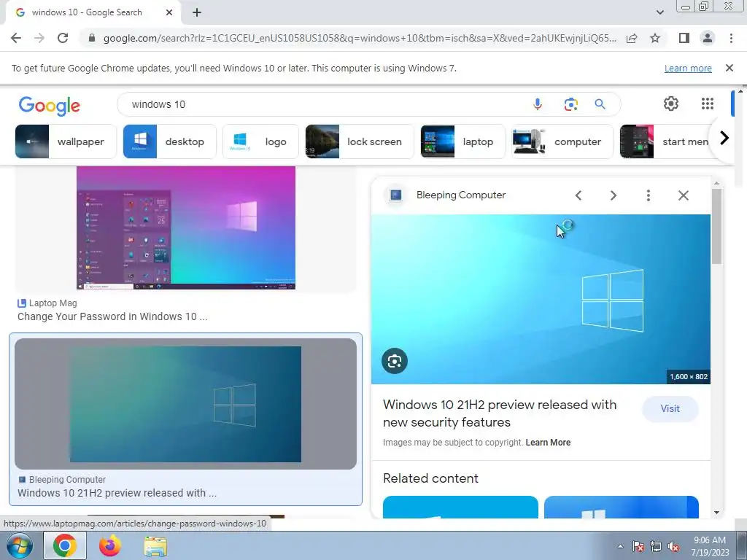Viewport: 747px width, 560px height.
Task: Open the preview panel's three-dot options
Action: point(648,195)
